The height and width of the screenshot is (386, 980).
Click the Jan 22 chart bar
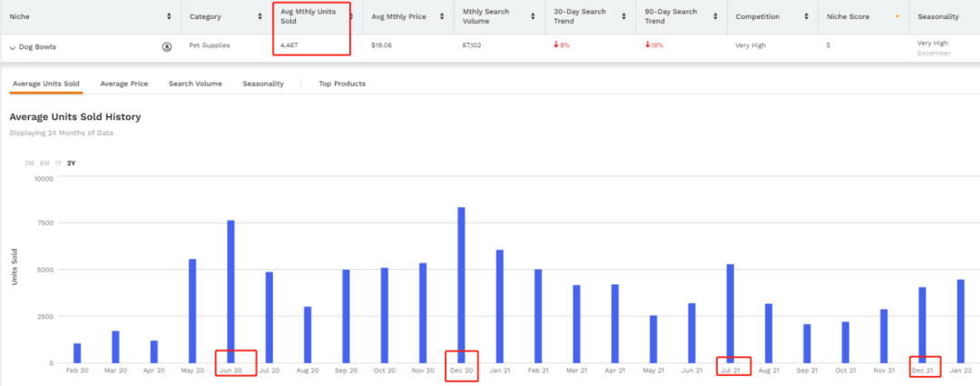(961, 322)
